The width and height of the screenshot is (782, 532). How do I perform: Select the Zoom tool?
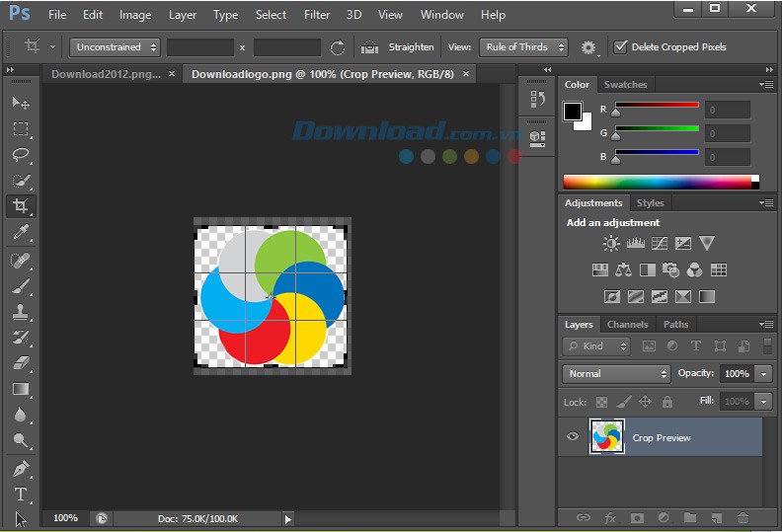[21, 441]
